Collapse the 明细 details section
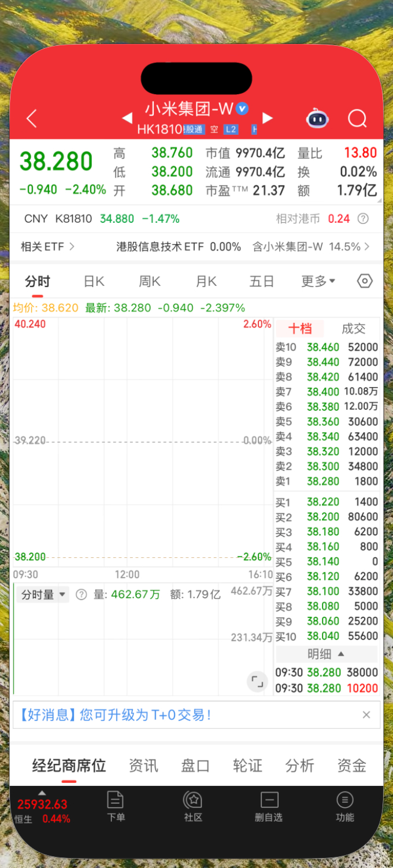The image size is (393, 868). pyautogui.click(x=327, y=654)
